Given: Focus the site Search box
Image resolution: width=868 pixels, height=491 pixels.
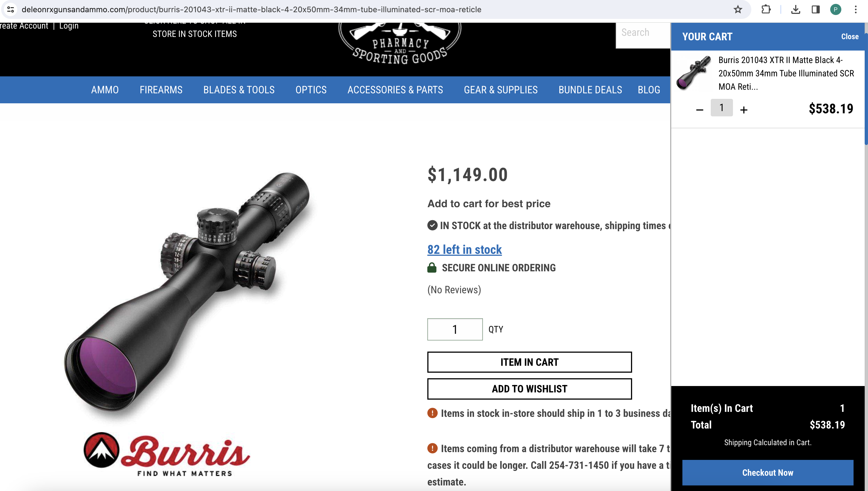Looking at the screenshot, I should [643, 33].
